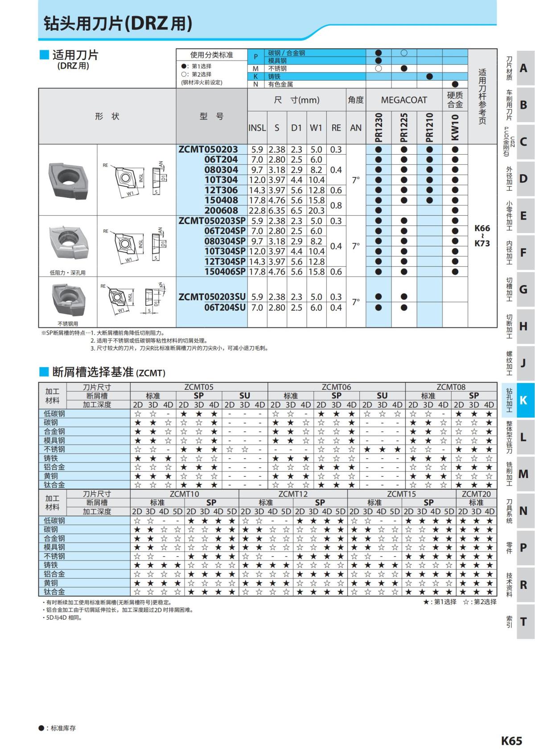Open section tab F 内径加工

519,253
